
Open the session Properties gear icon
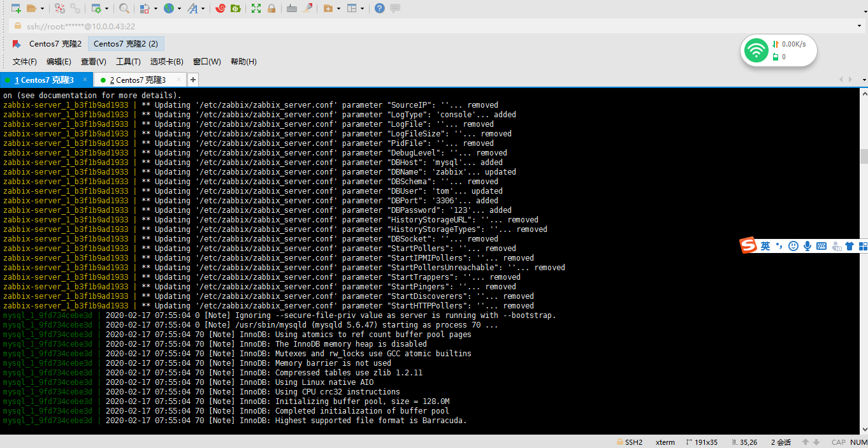[96, 8]
